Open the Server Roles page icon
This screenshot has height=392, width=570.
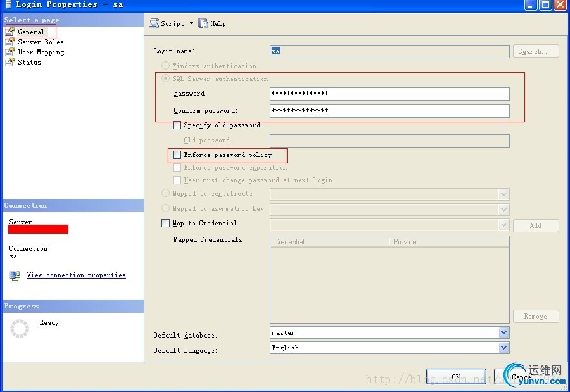11,42
